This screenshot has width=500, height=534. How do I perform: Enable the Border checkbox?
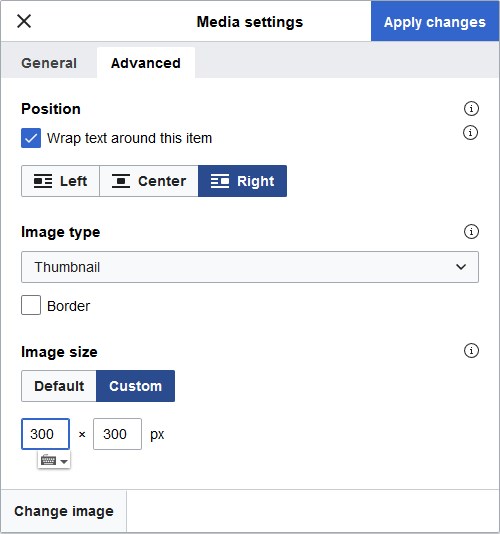click(x=31, y=305)
